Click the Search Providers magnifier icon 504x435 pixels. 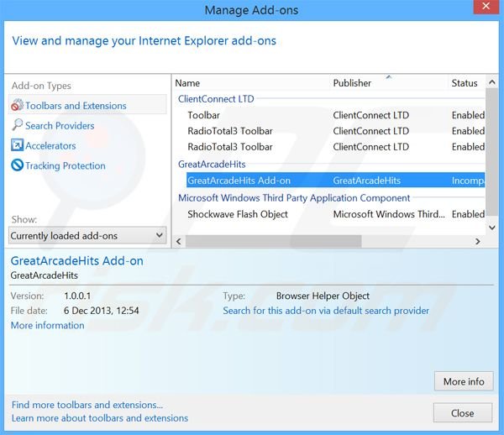coord(17,126)
